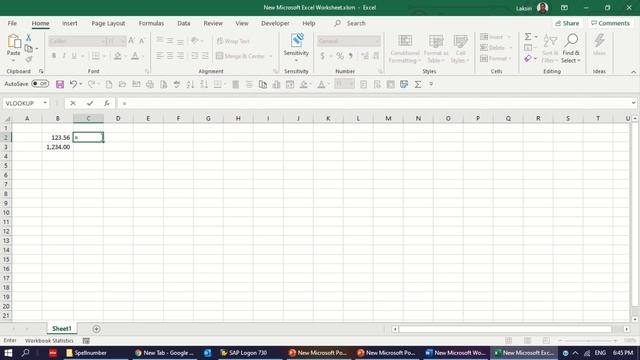640x360 pixels.
Task: Click the Sort ascending A-Z icon in Quick Access
Action: pyautogui.click(x=190, y=84)
